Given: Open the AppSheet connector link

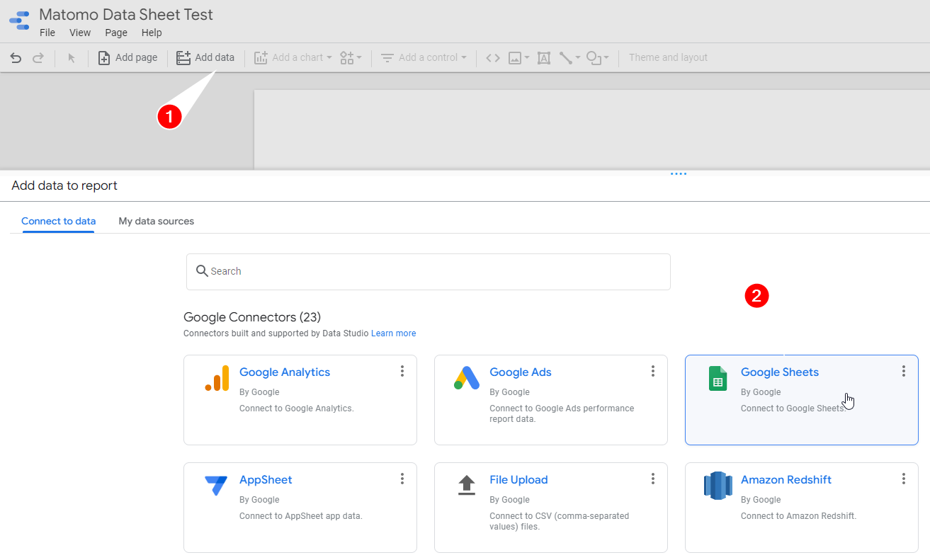Looking at the screenshot, I should pyautogui.click(x=266, y=480).
